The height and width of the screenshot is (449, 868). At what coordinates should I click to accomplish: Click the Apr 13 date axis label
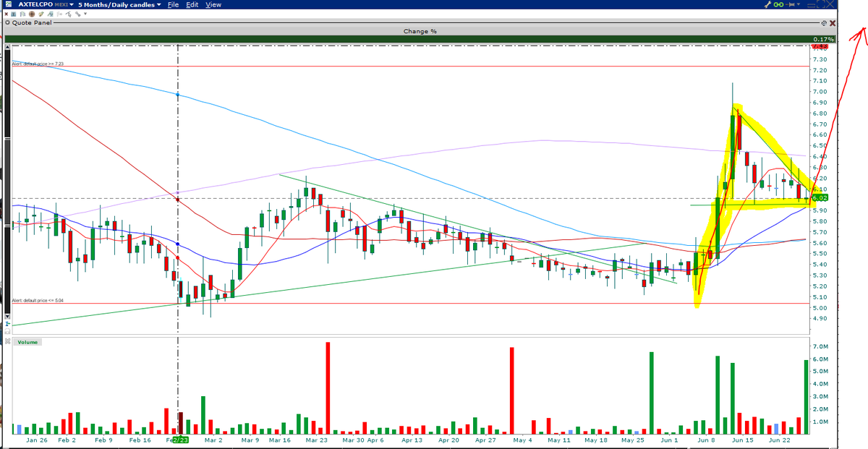click(x=411, y=440)
